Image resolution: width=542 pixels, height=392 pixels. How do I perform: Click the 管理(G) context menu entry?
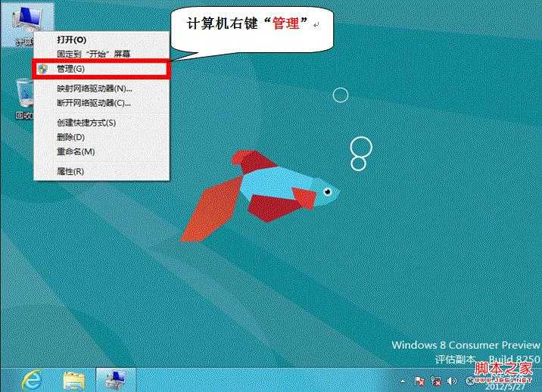pos(101,69)
